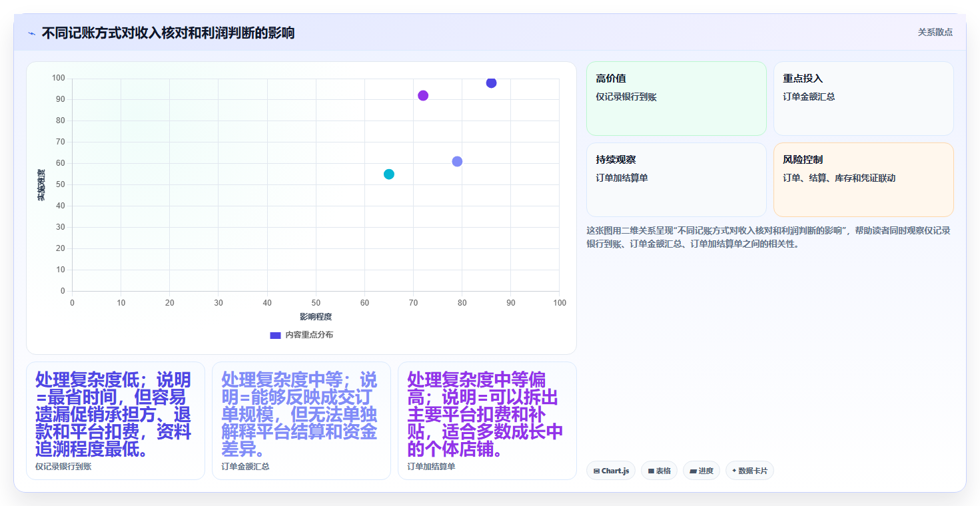Select the cyan scatter point near 55
This screenshot has height=506, width=980.
(389, 174)
